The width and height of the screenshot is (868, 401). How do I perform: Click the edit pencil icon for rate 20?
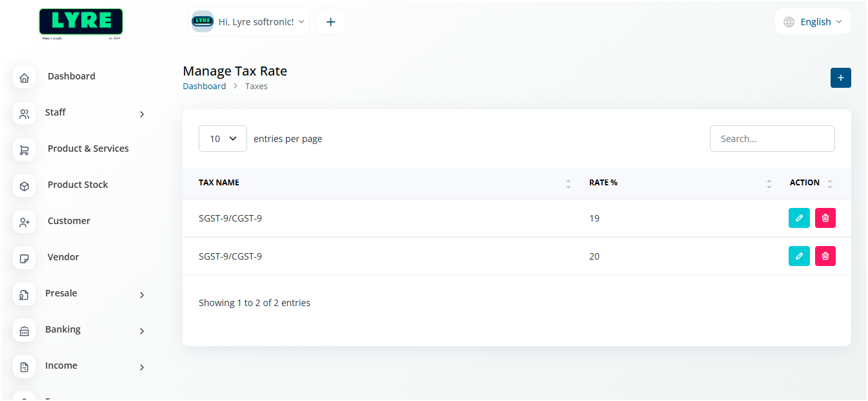point(799,256)
